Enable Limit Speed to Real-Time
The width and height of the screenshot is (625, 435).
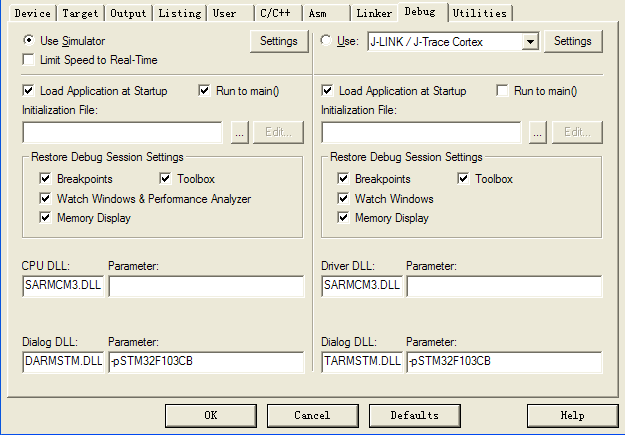[x=29, y=60]
